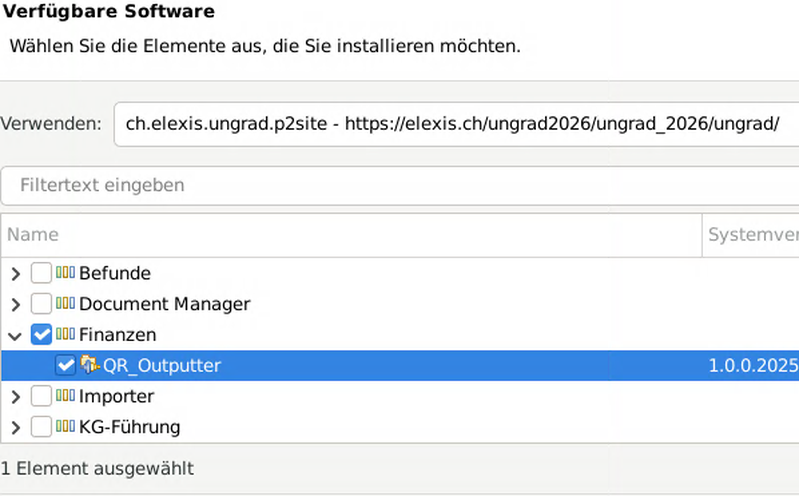This screenshot has width=799, height=496.
Task: Expand the KG-Führung tree node
Action: [x=15, y=428]
